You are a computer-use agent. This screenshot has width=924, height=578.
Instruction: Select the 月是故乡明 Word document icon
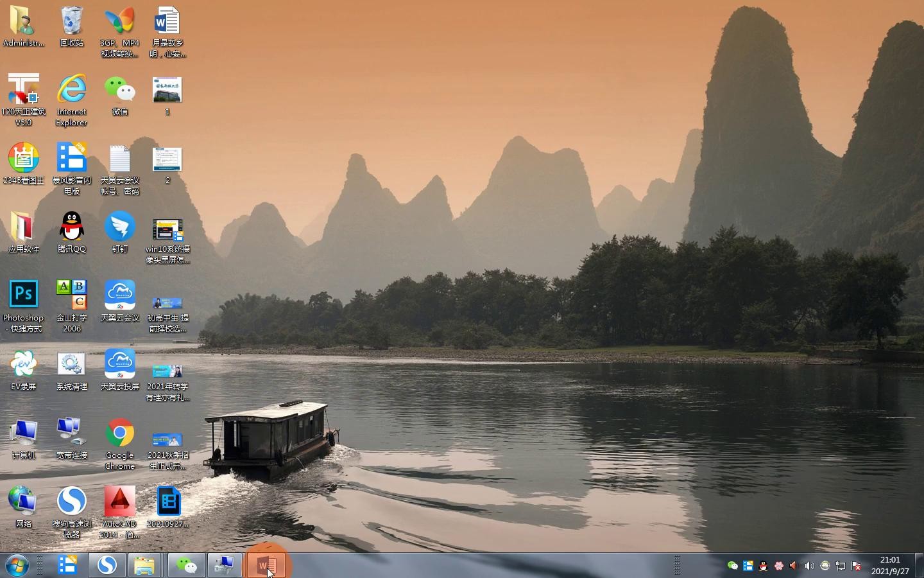tap(167, 21)
